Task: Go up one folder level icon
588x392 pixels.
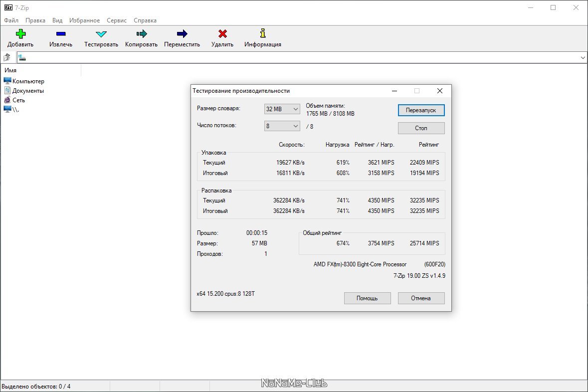Action: click(7, 57)
